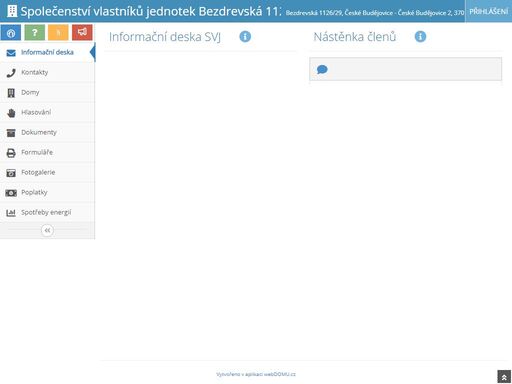Image resolution: width=512 pixels, height=384 pixels.
Task: Click the blue home icon button
Action: click(11, 33)
